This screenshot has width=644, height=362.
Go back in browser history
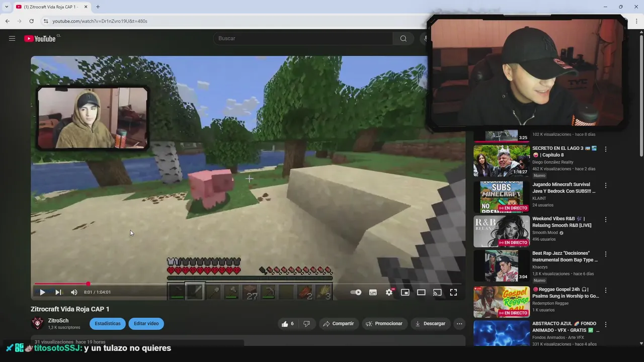pos(7,21)
